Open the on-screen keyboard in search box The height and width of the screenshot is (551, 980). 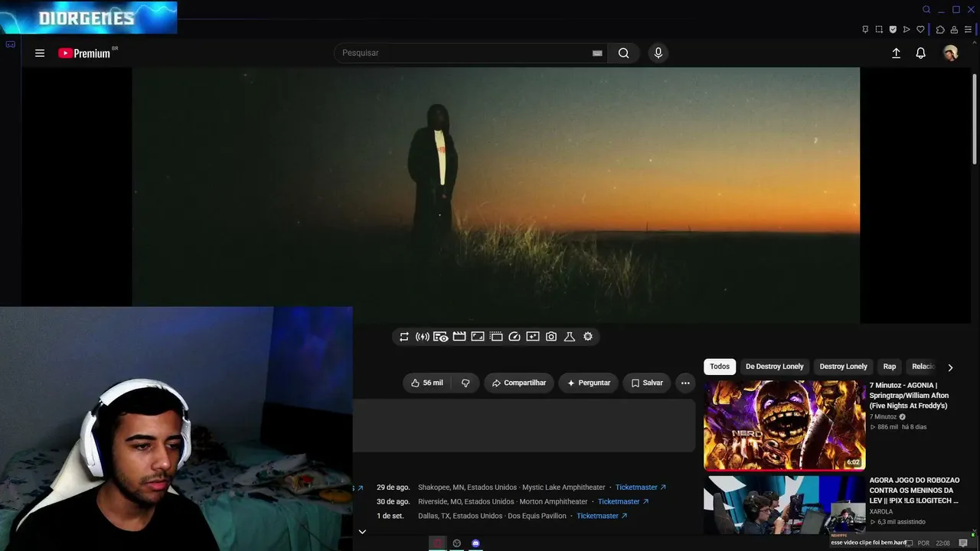point(597,53)
